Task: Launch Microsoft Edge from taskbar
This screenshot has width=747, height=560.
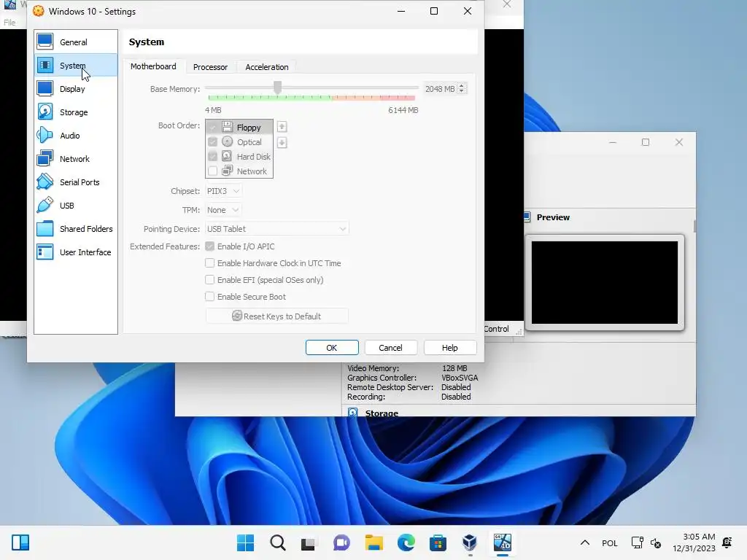Action: [406, 542]
